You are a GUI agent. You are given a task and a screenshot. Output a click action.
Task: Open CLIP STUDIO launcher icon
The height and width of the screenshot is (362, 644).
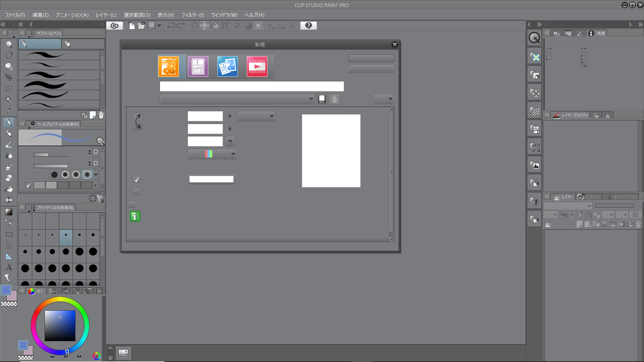114,25
